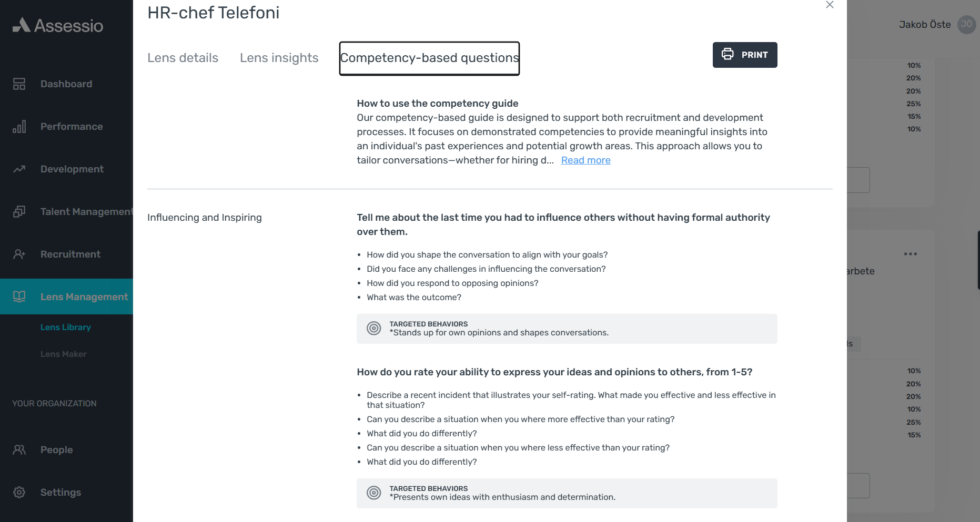This screenshot has height=522, width=980.
Task: Click the Talent Management icon
Action: [19, 211]
